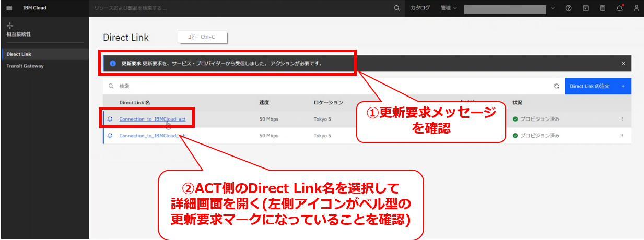Open Connection_to_IBMCloud_act link
644x240 pixels.
[x=153, y=119]
